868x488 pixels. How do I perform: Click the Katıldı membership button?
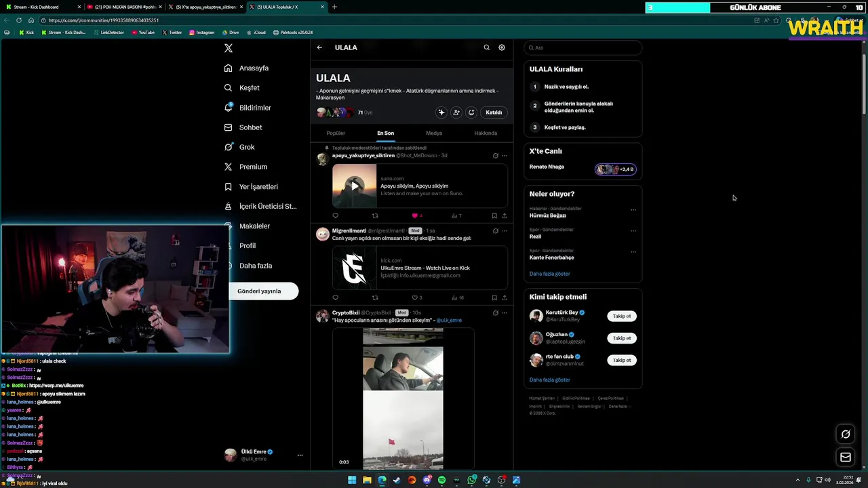click(x=494, y=113)
